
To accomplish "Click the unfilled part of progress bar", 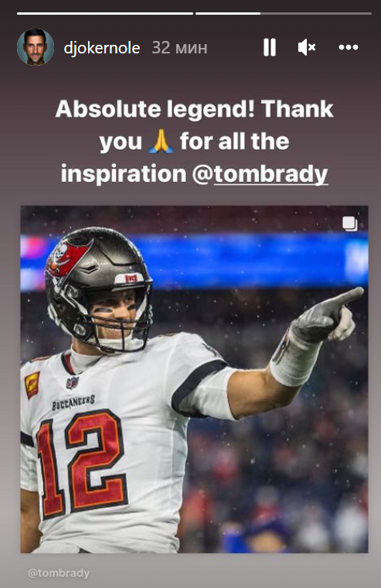I will tap(316, 13).
